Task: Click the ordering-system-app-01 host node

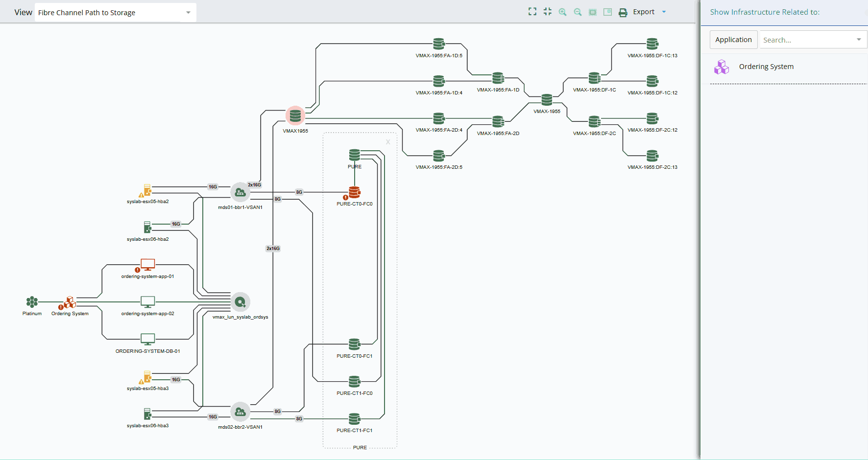Action: point(147,265)
